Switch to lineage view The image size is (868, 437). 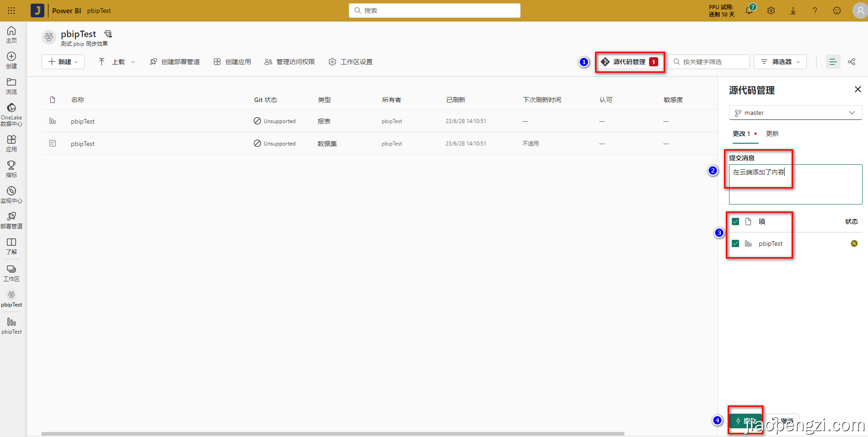[851, 61]
